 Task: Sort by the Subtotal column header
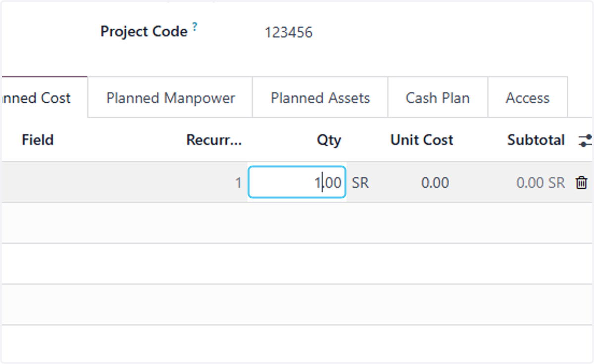[536, 140]
